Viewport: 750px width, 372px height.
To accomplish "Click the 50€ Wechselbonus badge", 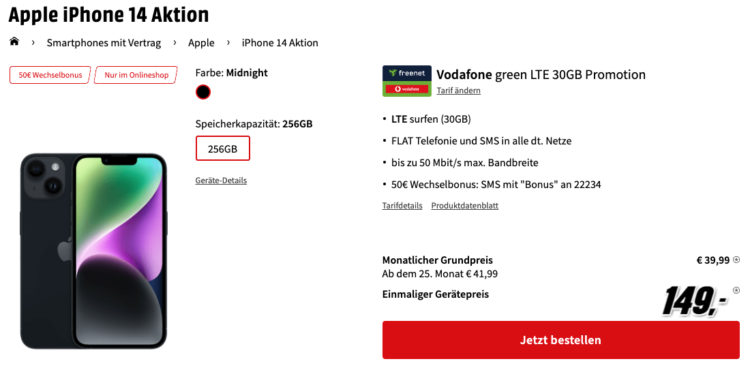I will pyautogui.click(x=50, y=75).
